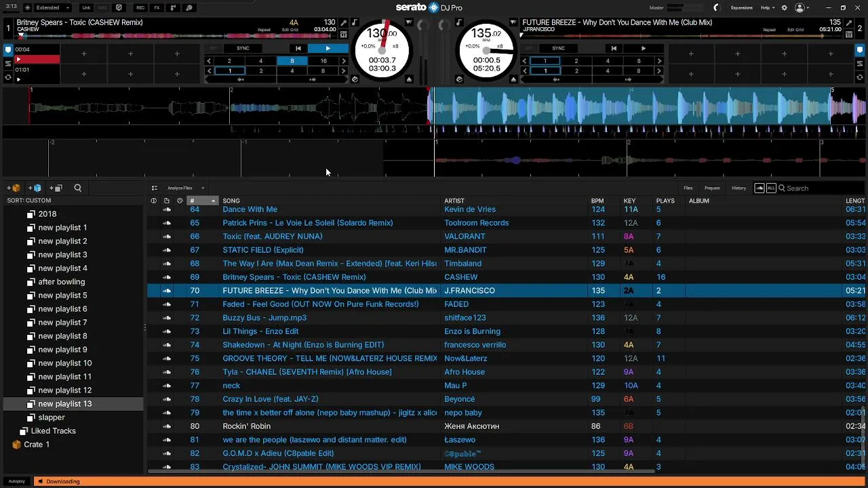Seek in deck 1 track overview waveform

[176, 36]
